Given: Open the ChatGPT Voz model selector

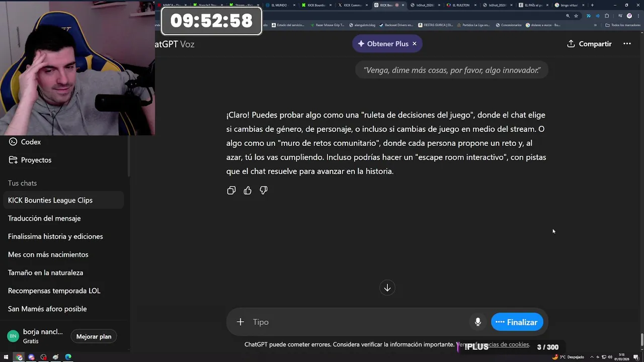Looking at the screenshot, I should [x=175, y=44].
